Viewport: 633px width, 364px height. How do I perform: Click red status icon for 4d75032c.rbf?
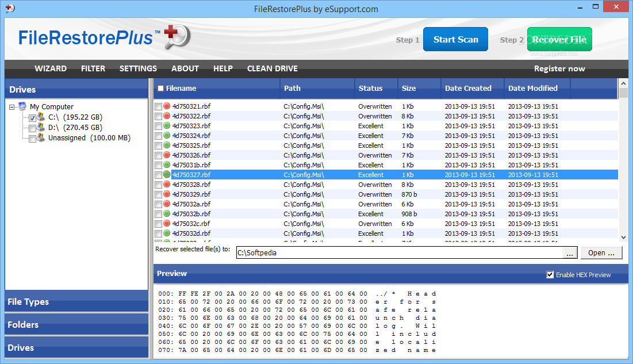(167, 224)
